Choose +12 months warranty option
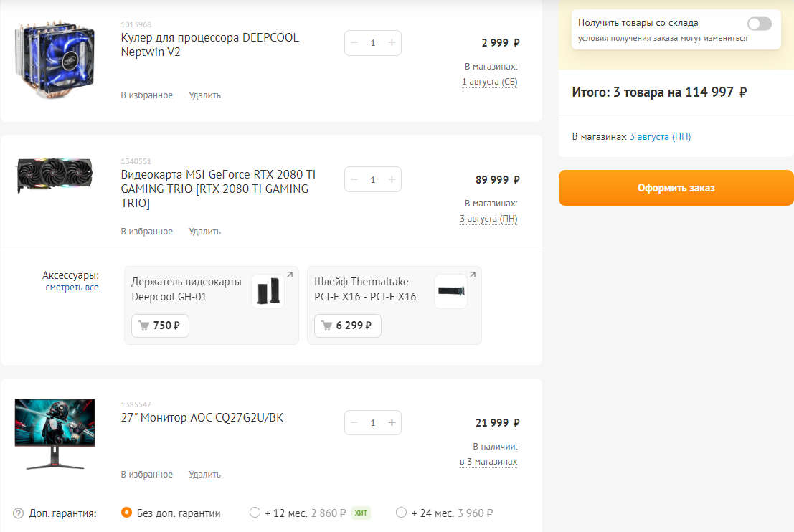The width and height of the screenshot is (794, 532). tap(255, 513)
